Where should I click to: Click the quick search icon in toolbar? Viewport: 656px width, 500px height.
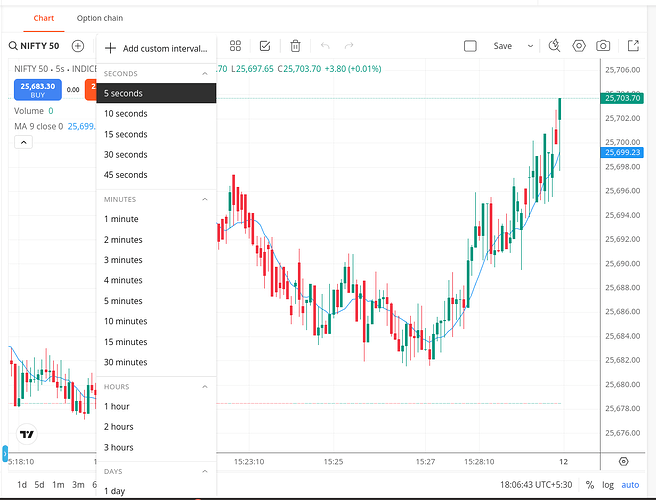[555, 46]
